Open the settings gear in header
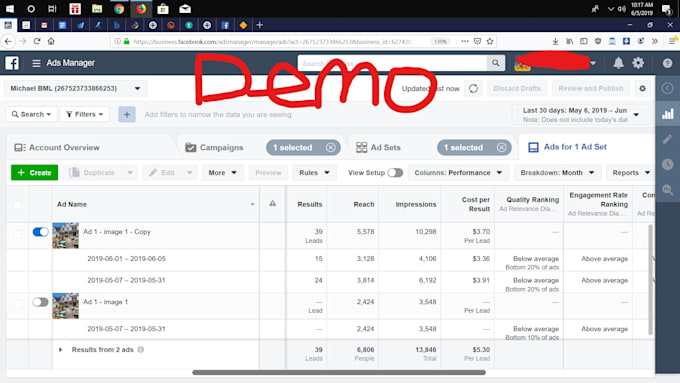 coord(638,63)
